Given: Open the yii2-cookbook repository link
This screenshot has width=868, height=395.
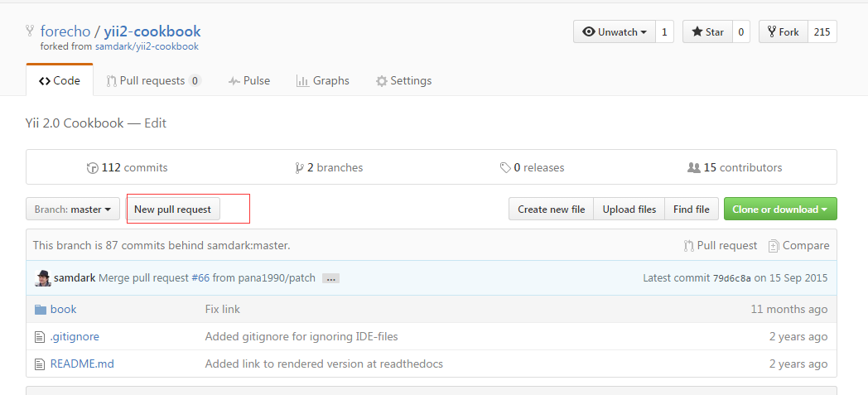Looking at the screenshot, I should 152,31.
